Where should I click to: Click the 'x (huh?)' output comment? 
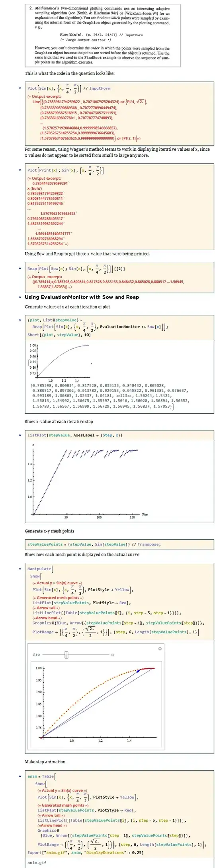pyautogui.click(x=35, y=188)
